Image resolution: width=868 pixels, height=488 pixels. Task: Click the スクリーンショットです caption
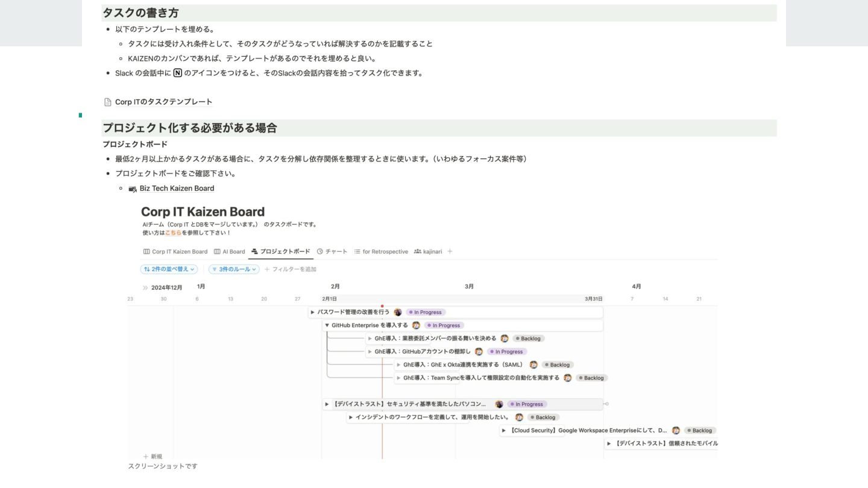click(163, 466)
